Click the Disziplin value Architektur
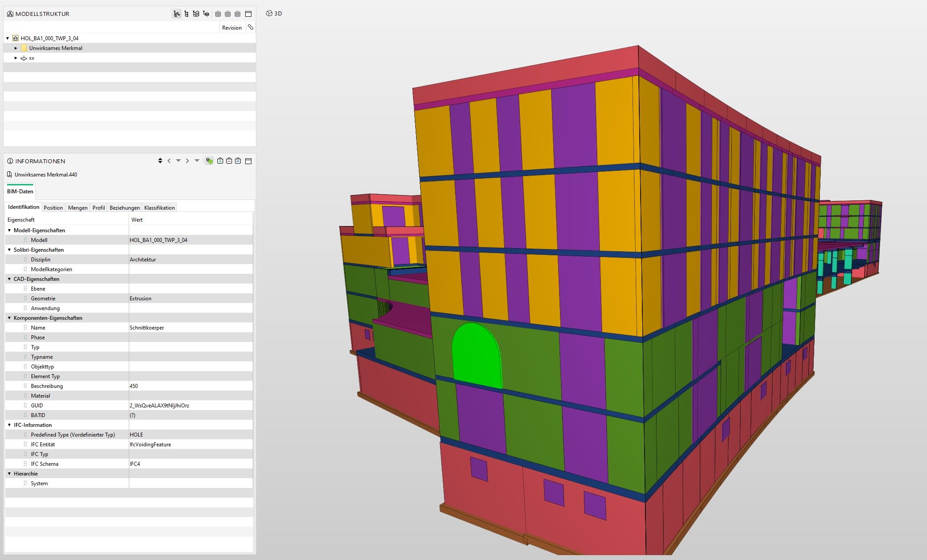Screen dimensions: 927x560 point(143,260)
